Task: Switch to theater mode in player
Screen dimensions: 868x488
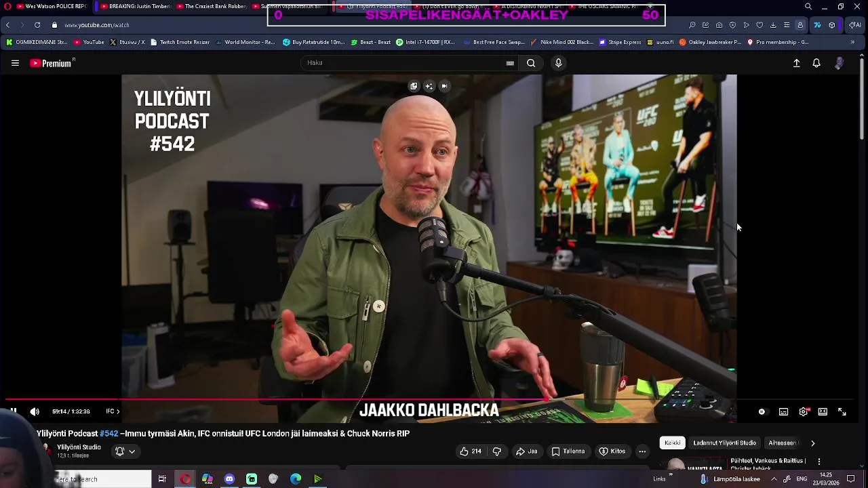Action: click(823, 411)
